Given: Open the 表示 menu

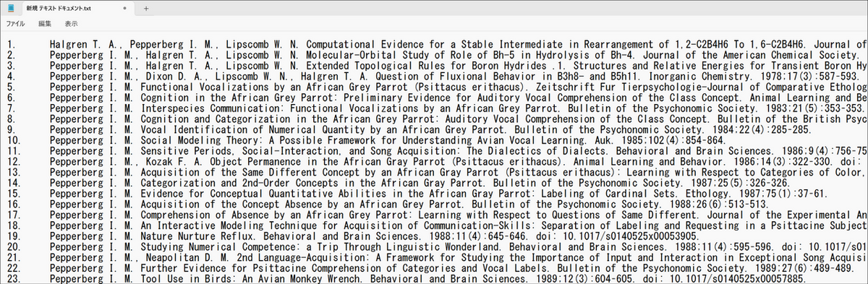Looking at the screenshot, I should tap(71, 24).
